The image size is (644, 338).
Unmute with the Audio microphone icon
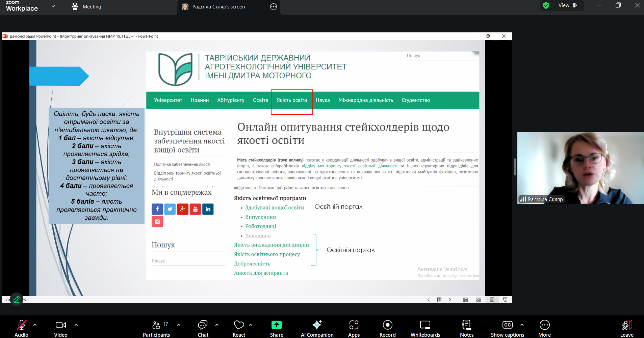(21, 325)
